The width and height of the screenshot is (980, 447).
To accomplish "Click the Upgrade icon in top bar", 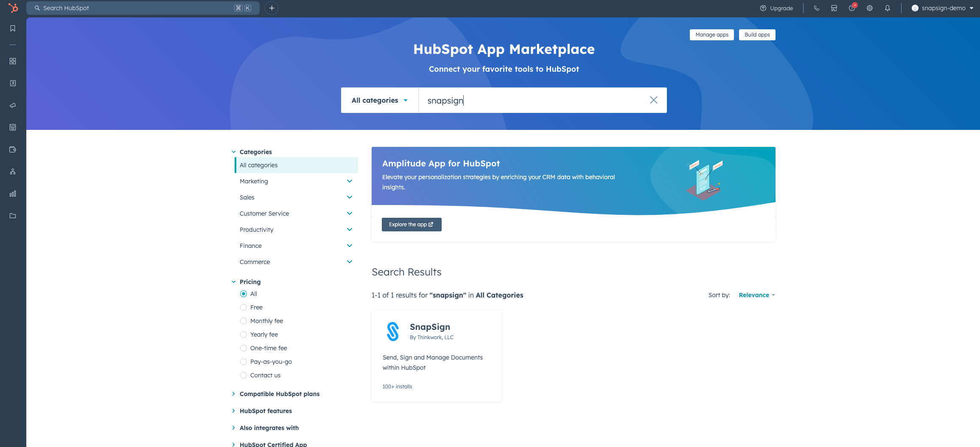I will pyautogui.click(x=763, y=8).
